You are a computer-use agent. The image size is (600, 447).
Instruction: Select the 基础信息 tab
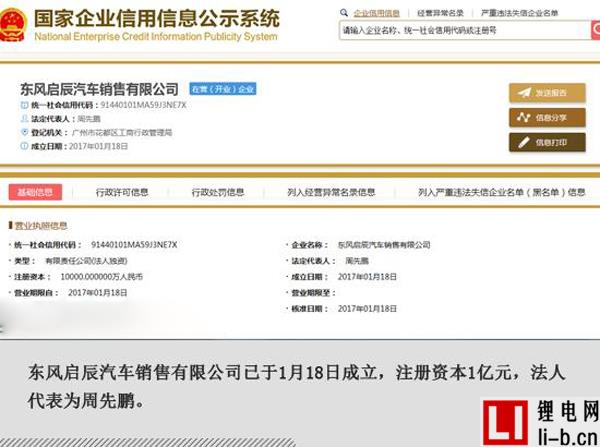click(x=35, y=192)
